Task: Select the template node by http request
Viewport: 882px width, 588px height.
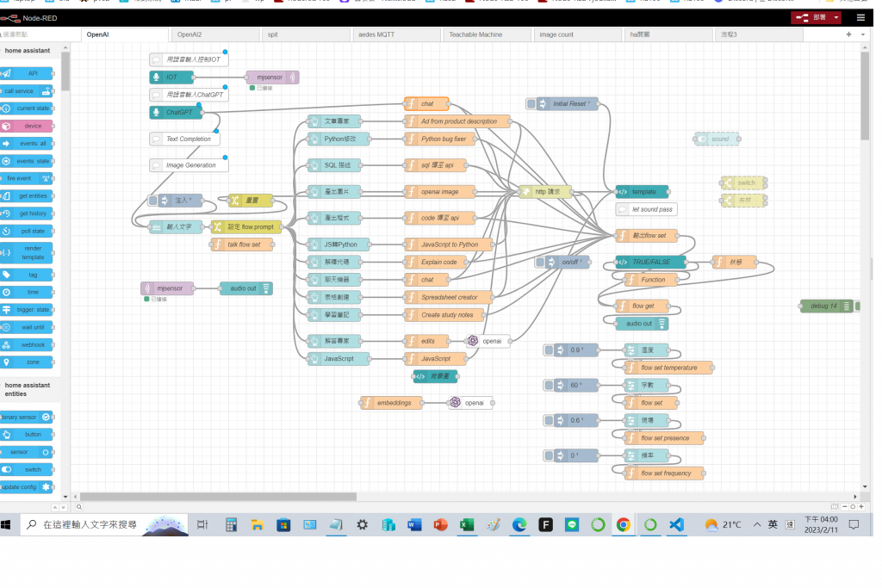Action: [x=642, y=192]
